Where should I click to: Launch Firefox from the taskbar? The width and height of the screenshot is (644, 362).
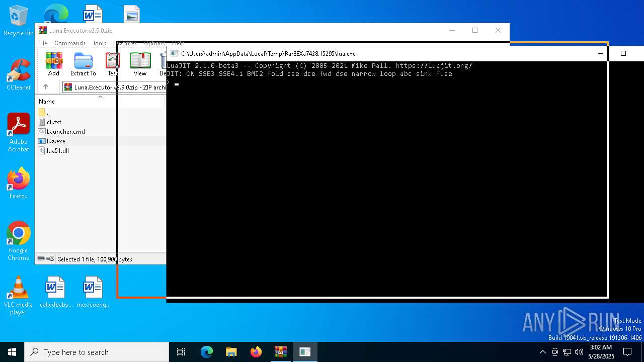pyautogui.click(x=256, y=352)
